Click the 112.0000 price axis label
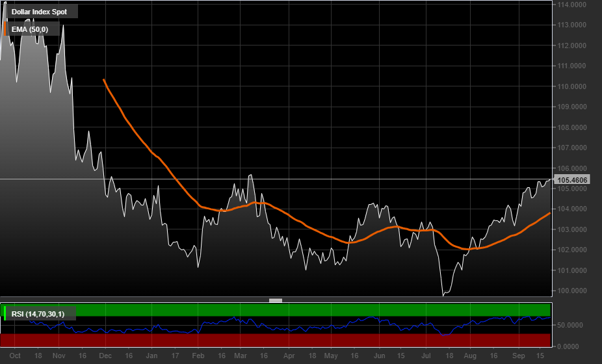The image size is (602, 364). coord(571,45)
